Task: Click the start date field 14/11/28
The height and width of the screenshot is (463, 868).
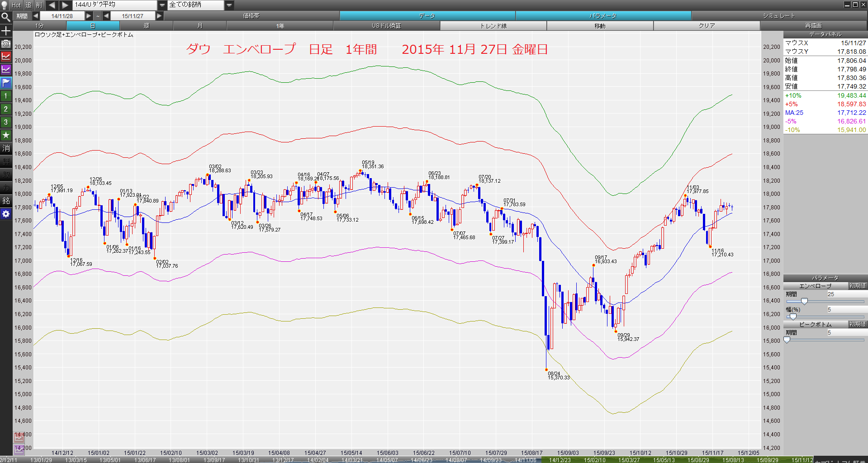Action: [62, 16]
